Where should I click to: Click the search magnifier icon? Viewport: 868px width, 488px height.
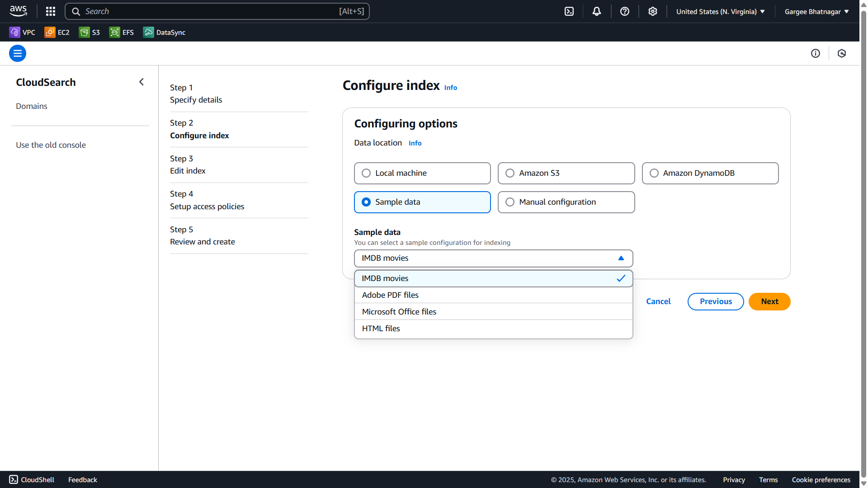(x=76, y=11)
